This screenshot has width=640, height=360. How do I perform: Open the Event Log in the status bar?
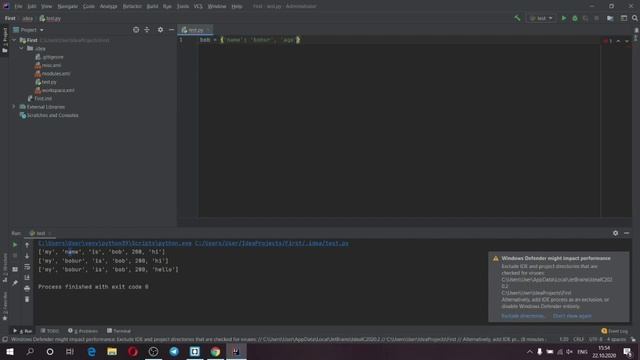[615, 331]
